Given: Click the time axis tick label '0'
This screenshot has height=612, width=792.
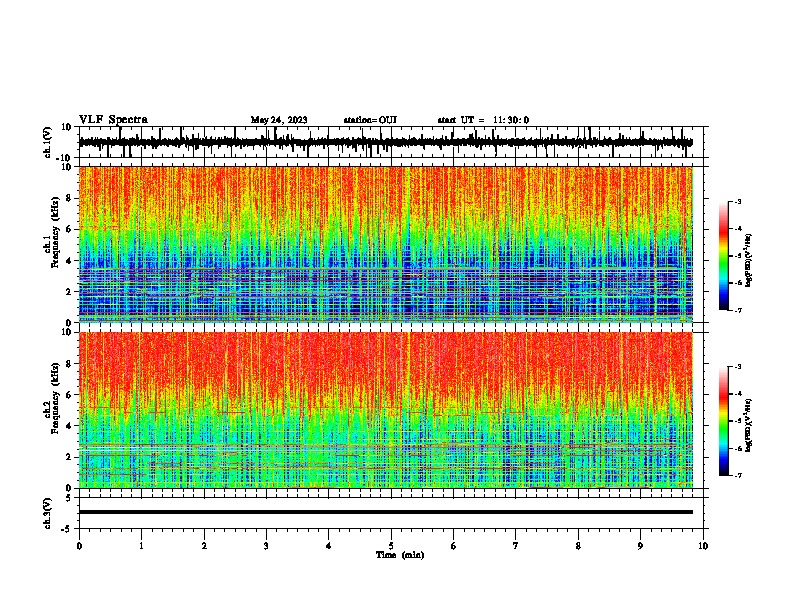Looking at the screenshot, I should [x=79, y=546].
